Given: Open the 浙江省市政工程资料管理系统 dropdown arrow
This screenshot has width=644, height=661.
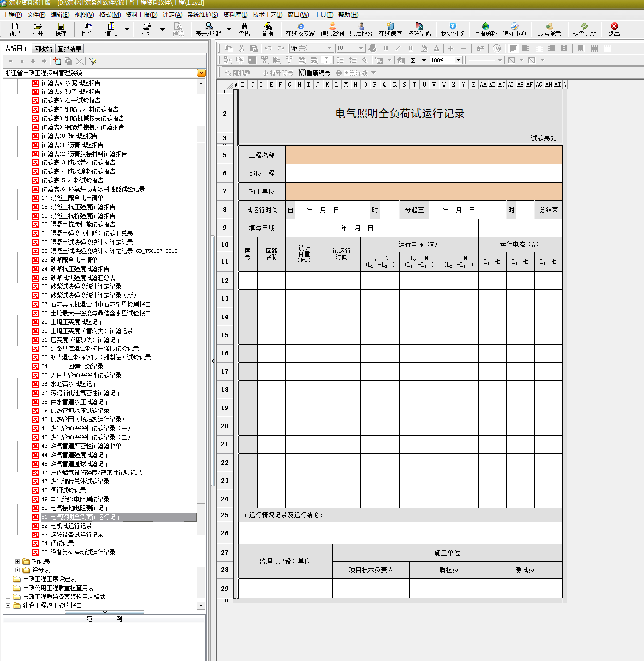Looking at the screenshot, I should (x=201, y=73).
